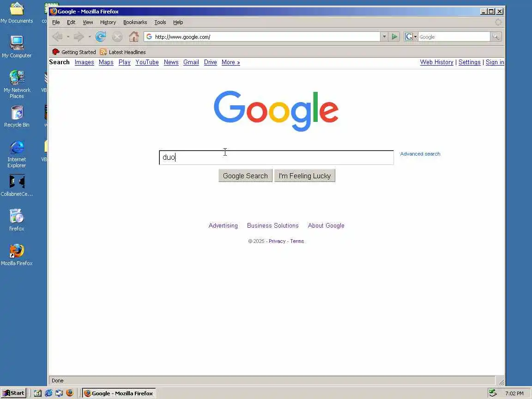532x399 pixels.
Task: Follow the Maps link
Action: 106,62
